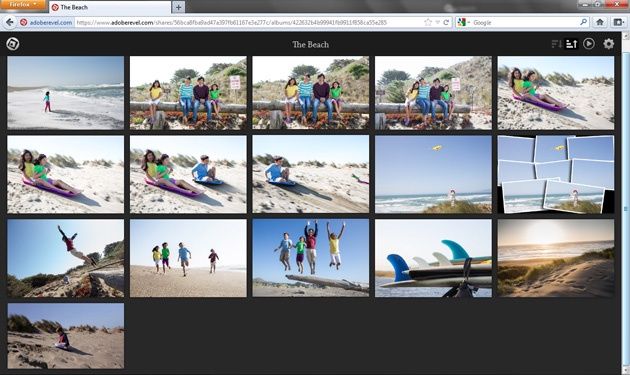Image resolution: width=630 pixels, height=375 pixels.
Task: Open the bookmarks menu button
Action: [x=619, y=23]
